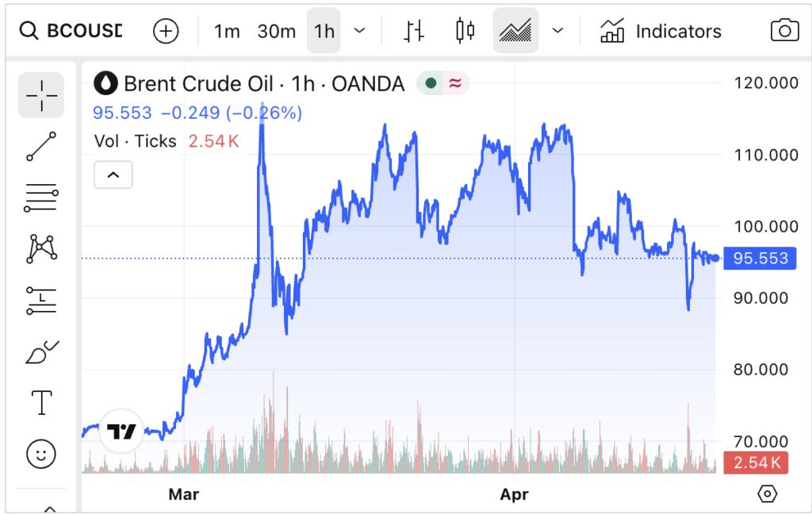Viewport: 812px width, 514px height.
Task: Open the Indicators panel
Action: (661, 31)
